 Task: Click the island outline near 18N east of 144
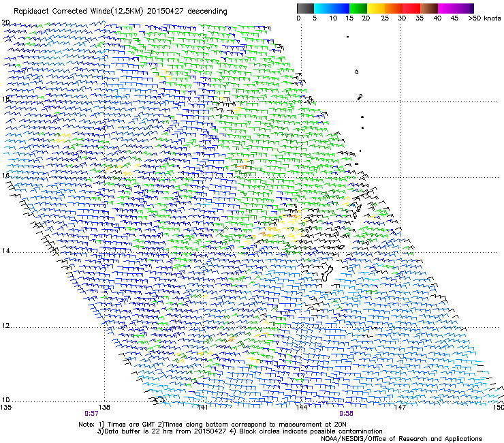coord(360,97)
